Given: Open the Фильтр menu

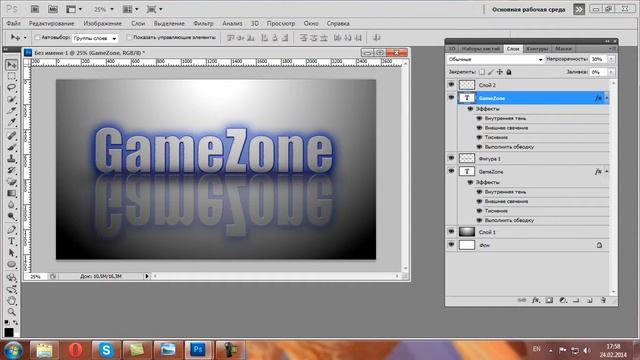Looking at the screenshot, I should 203,23.
